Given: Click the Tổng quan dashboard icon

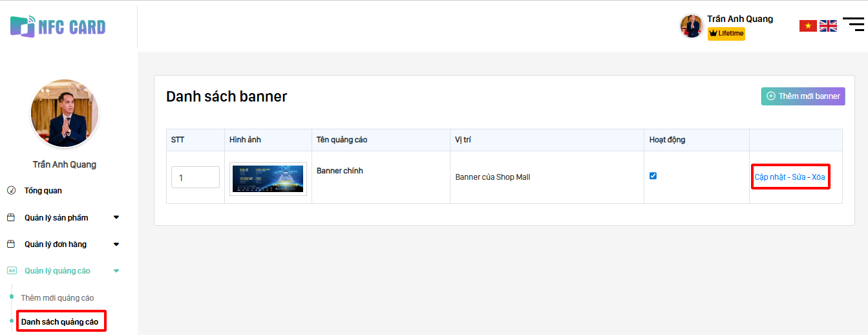Looking at the screenshot, I should click(11, 191).
